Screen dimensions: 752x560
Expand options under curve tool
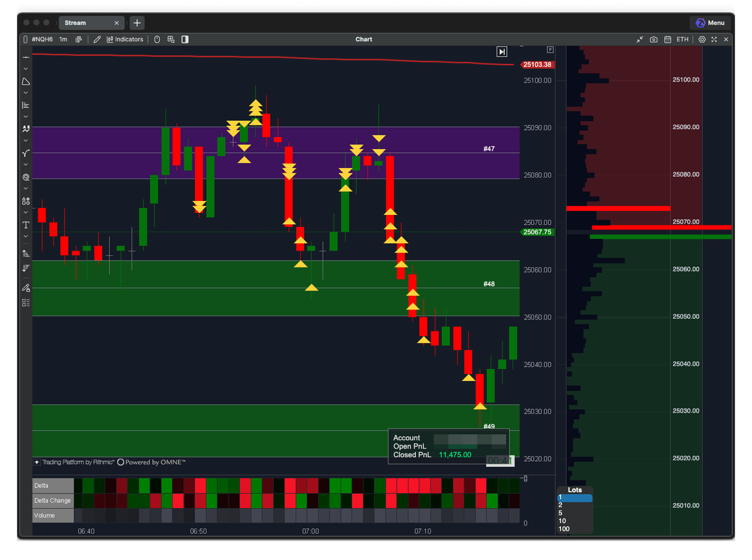pyautogui.click(x=26, y=165)
